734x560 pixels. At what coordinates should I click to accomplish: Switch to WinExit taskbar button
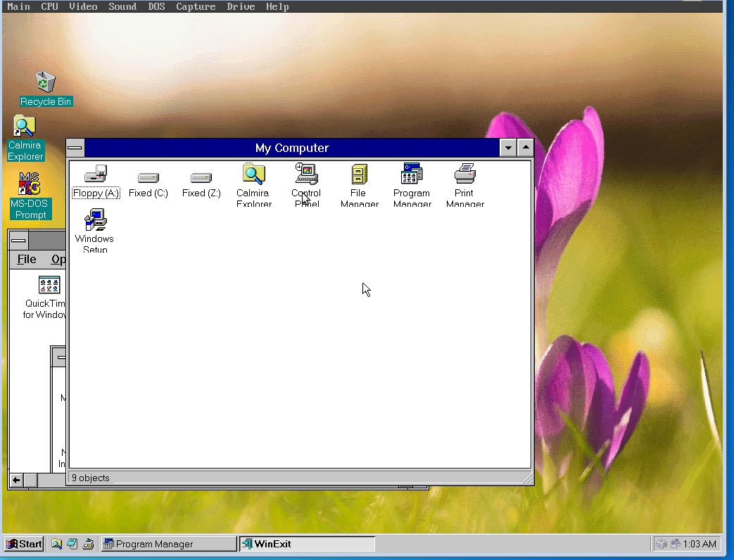[307, 544]
